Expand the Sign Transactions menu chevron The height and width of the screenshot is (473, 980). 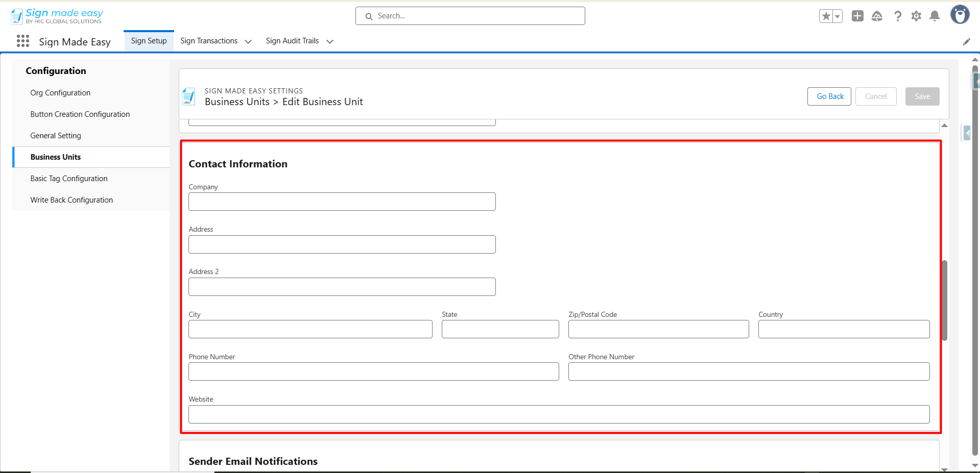[248, 41]
